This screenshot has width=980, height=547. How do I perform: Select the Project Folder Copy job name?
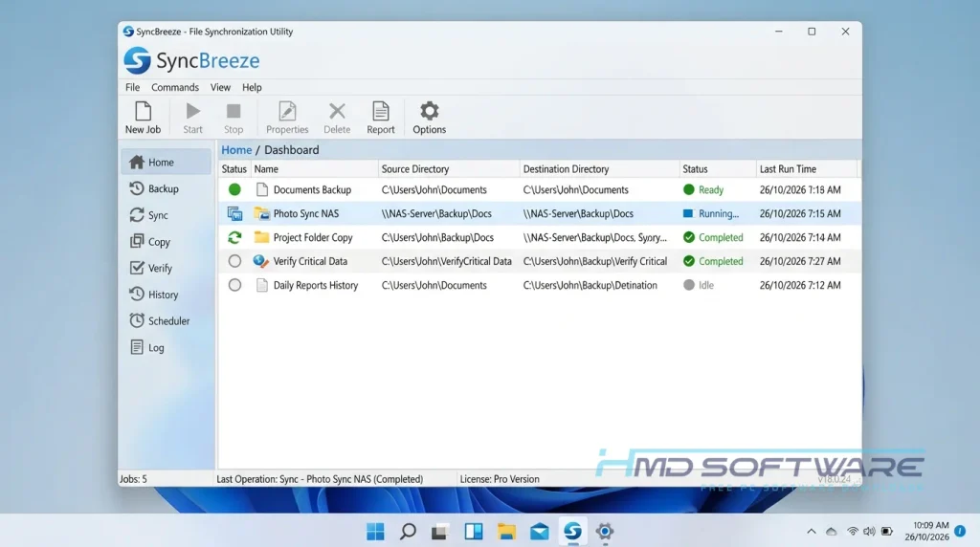pos(313,237)
